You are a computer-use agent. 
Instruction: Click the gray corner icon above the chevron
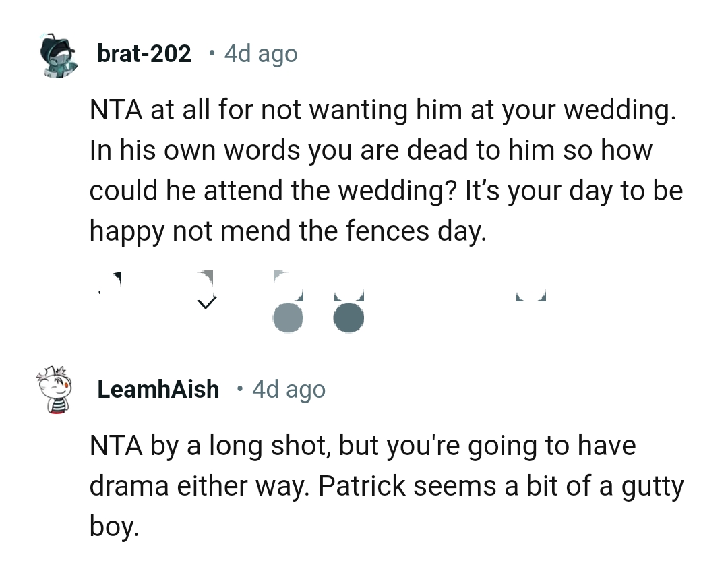pyautogui.click(x=206, y=277)
